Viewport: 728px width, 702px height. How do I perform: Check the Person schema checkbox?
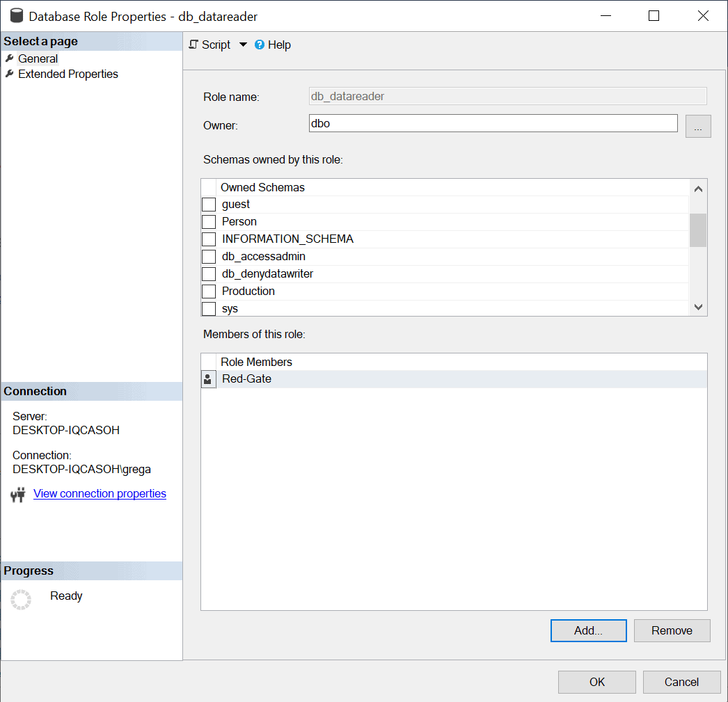209,222
